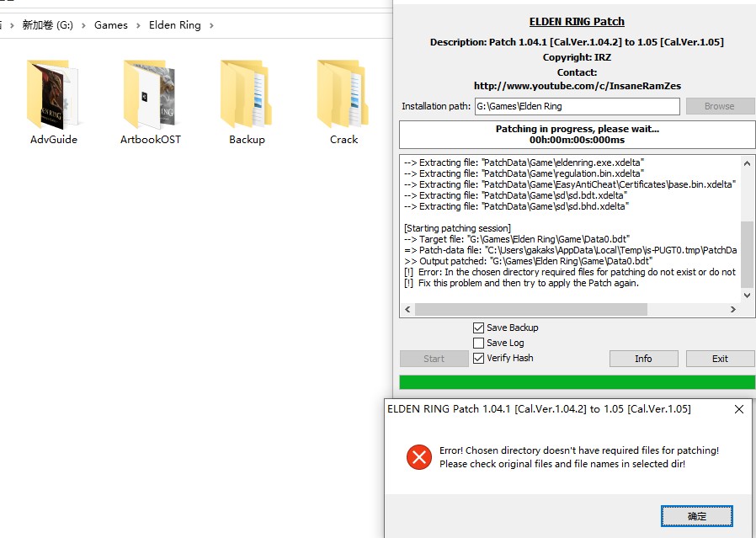Image resolution: width=756 pixels, height=538 pixels.
Task: Expand breadcrumb chevron after Elden Ring
Action: 211,25
